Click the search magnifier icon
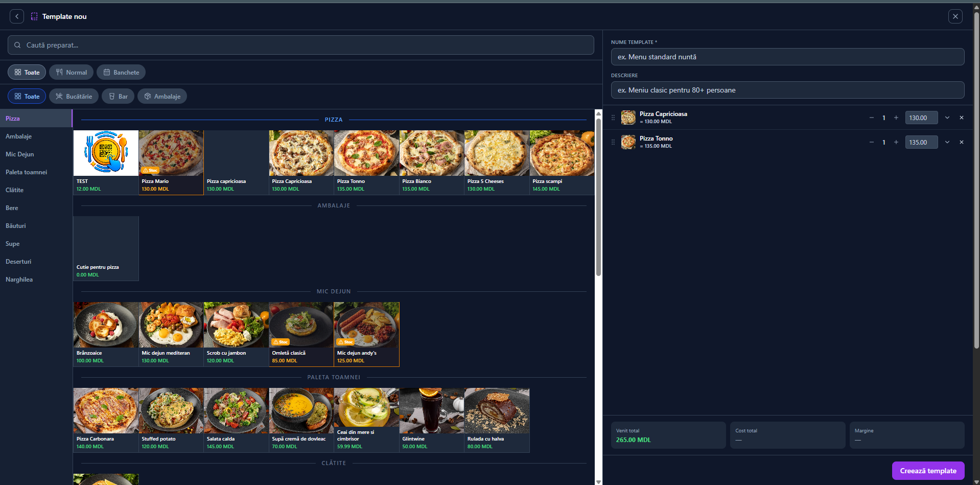The image size is (980, 485). [x=17, y=45]
